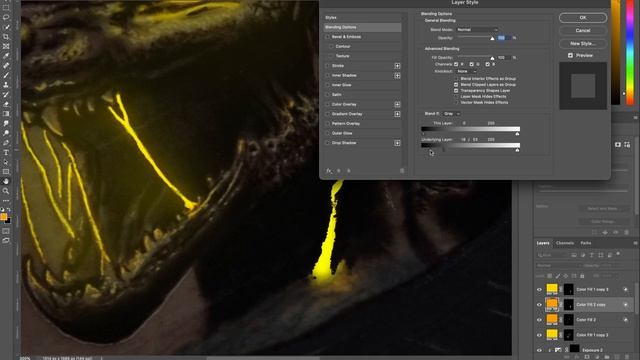Select the Rectangle shape tool
Viewport: 640px width, 360px height.
[x=6, y=172]
